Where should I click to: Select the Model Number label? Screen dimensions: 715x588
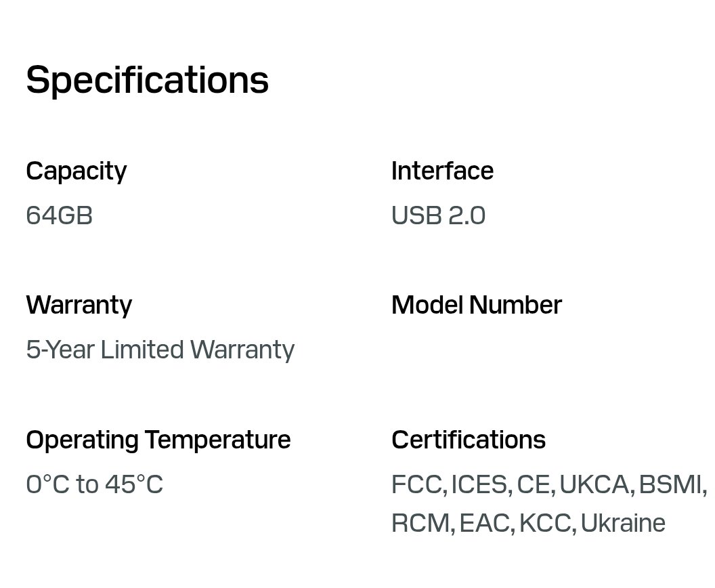[476, 305]
